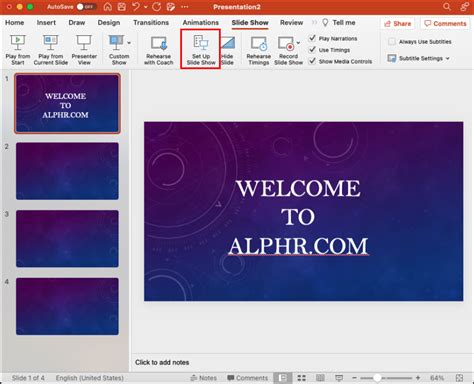Toggle the Use Timings checkbox
Image resolution: width=474 pixels, height=384 pixels.
(x=312, y=50)
